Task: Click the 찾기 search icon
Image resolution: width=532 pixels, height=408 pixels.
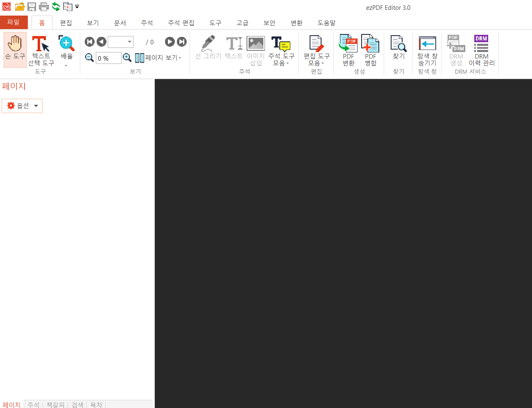Action: tap(398, 48)
